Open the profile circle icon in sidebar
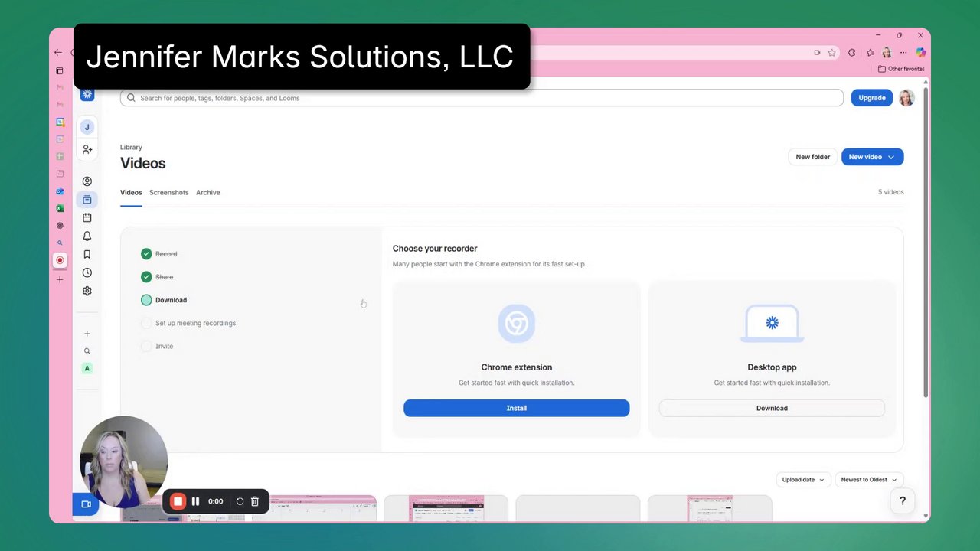This screenshot has width=980, height=551. [x=87, y=181]
